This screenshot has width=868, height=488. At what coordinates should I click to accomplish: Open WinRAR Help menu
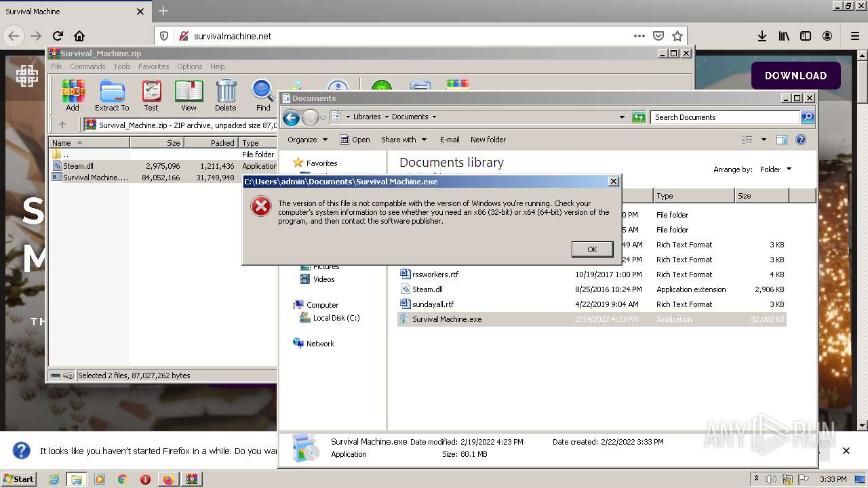click(217, 66)
